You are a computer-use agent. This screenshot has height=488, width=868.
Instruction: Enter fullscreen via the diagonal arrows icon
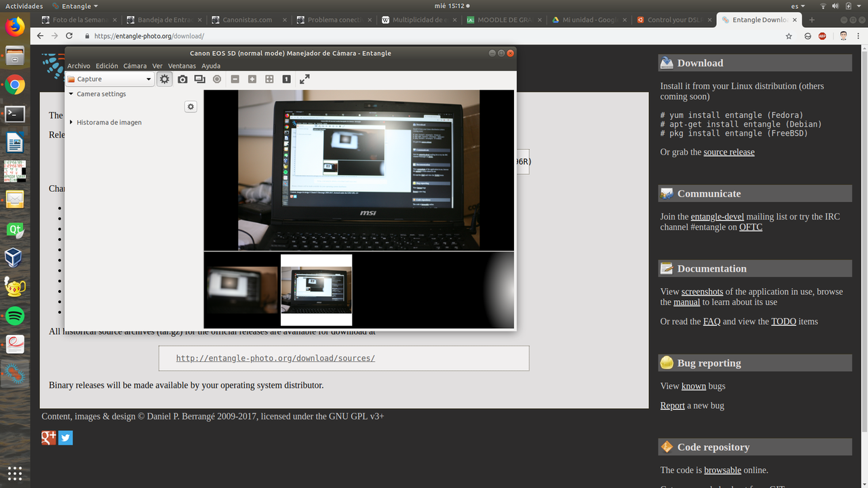304,79
